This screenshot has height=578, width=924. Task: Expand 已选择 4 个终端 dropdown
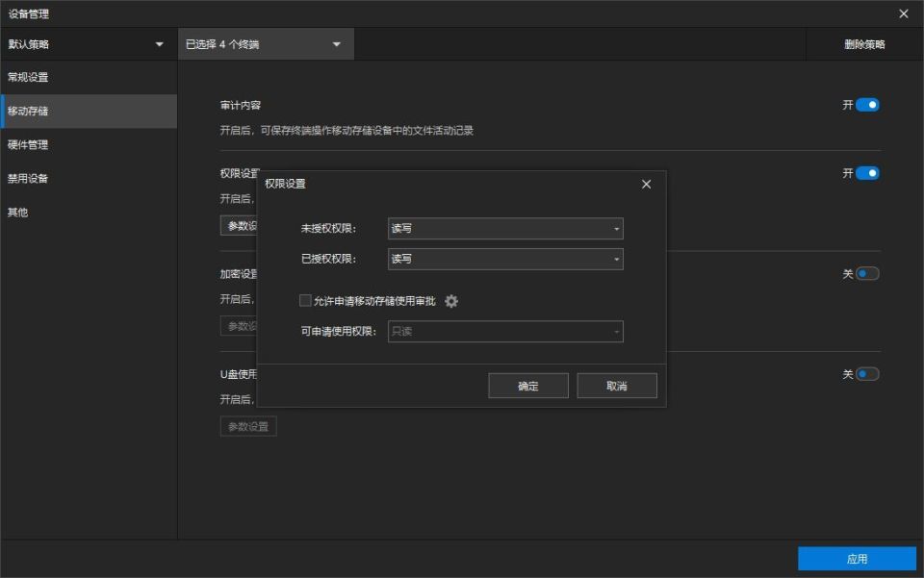coord(266,44)
